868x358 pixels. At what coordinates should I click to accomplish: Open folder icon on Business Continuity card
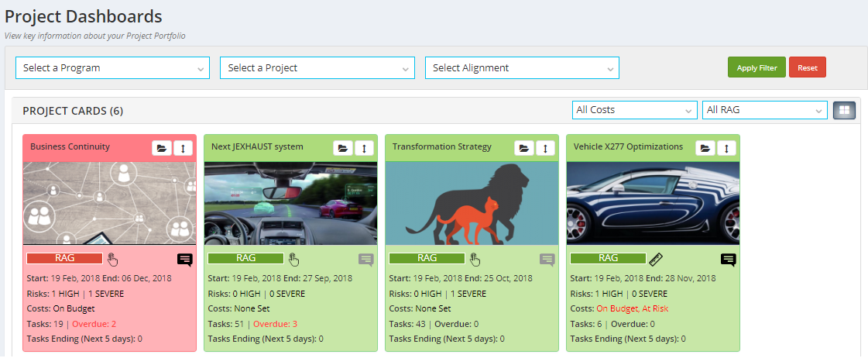pos(162,148)
